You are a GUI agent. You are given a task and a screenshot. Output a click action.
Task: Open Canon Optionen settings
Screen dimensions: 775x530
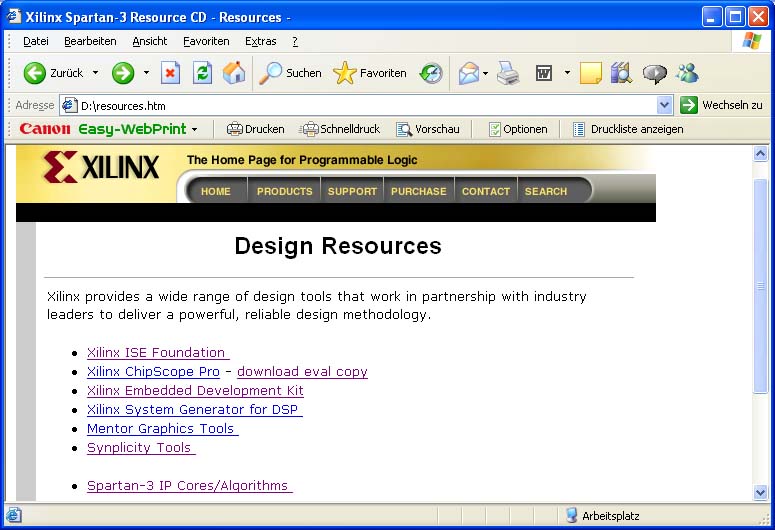[518, 129]
